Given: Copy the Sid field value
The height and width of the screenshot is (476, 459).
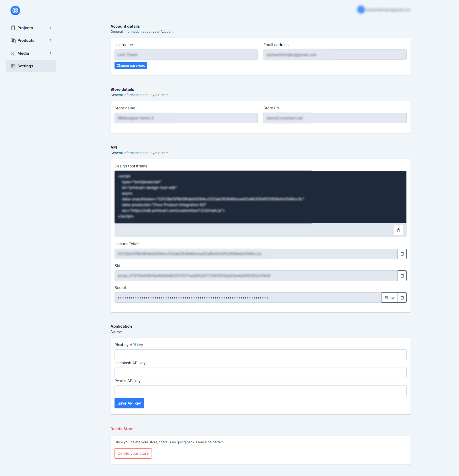Looking at the screenshot, I should (402, 275).
